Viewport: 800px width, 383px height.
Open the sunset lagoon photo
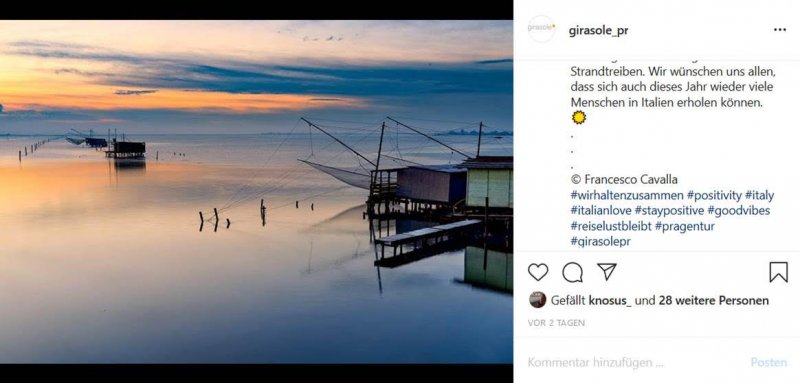(256, 192)
